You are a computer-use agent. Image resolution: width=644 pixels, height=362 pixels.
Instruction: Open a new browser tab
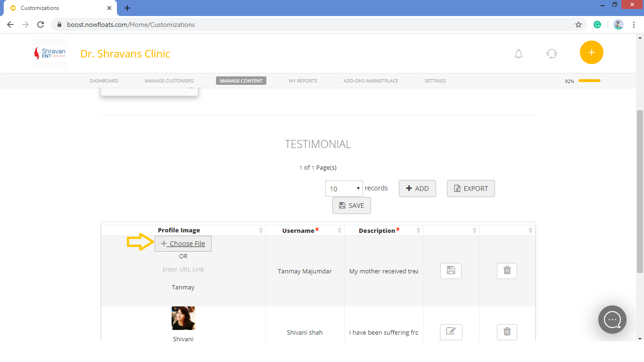(127, 8)
